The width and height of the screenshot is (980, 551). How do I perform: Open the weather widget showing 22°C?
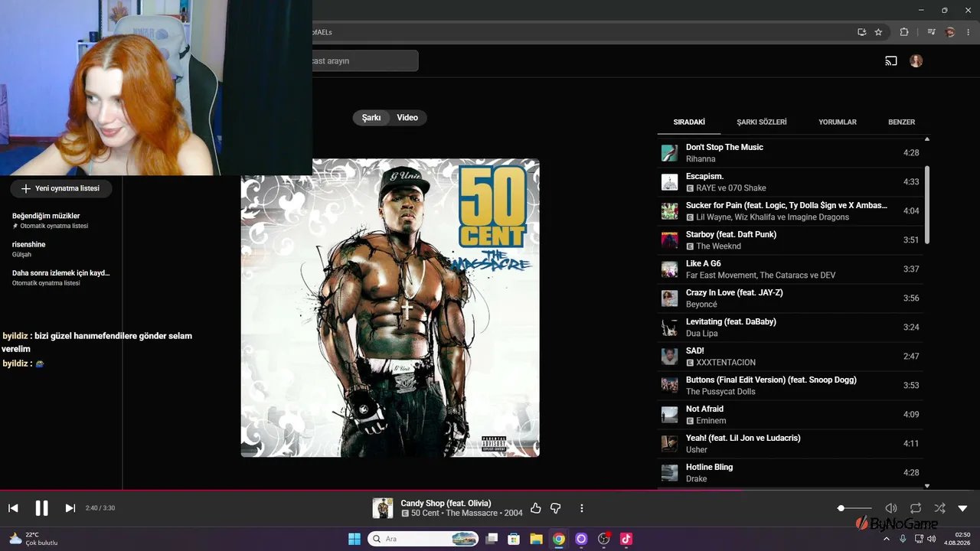point(33,539)
